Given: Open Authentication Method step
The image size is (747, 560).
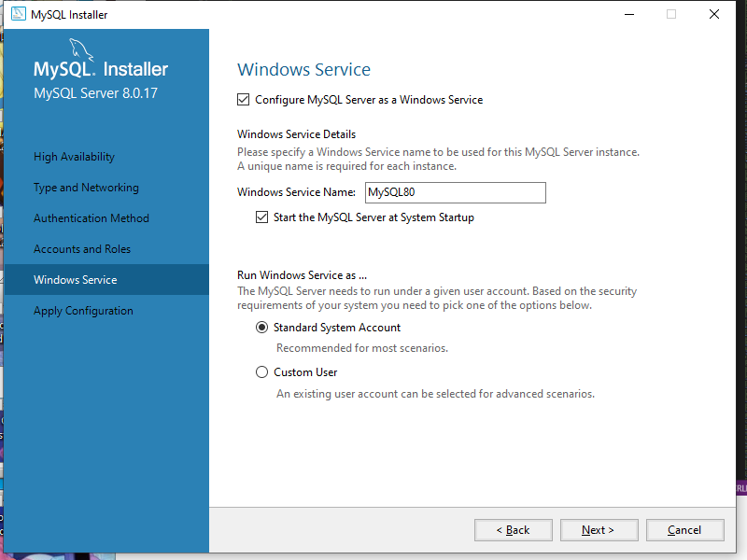Looking at the screenshot, I should tap(92, 218).
